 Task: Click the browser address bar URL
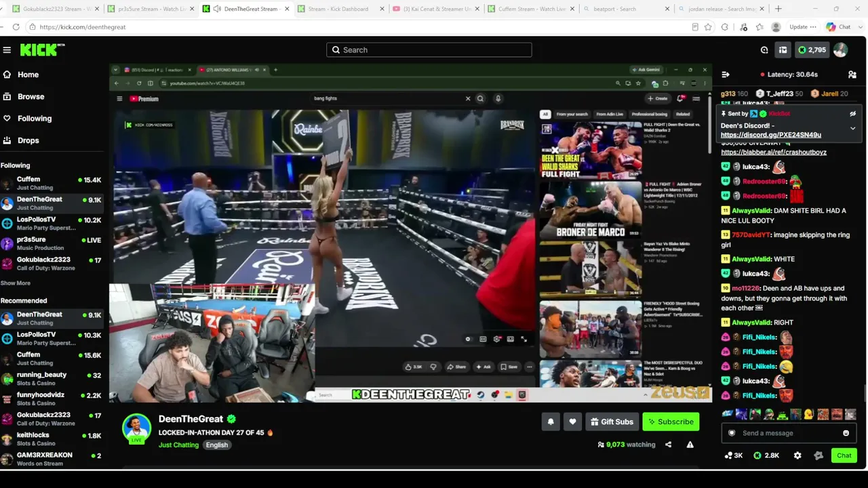click(83, 27)
